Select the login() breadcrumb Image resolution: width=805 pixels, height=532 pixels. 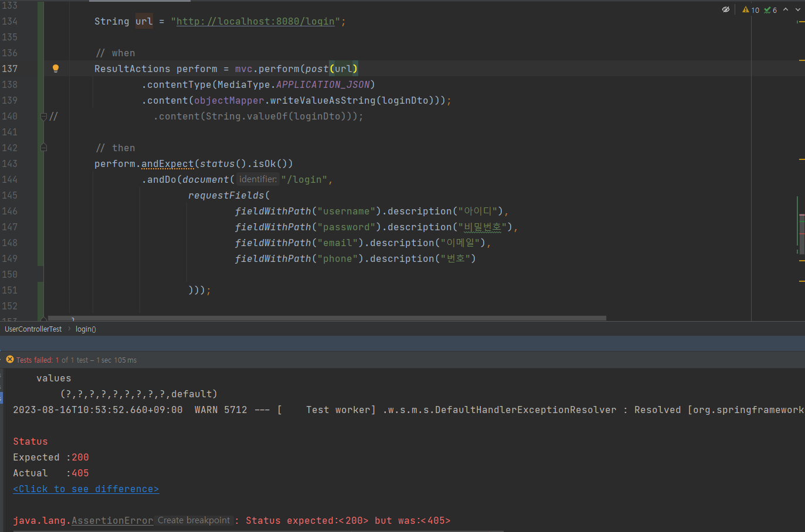tap(86, 329)
